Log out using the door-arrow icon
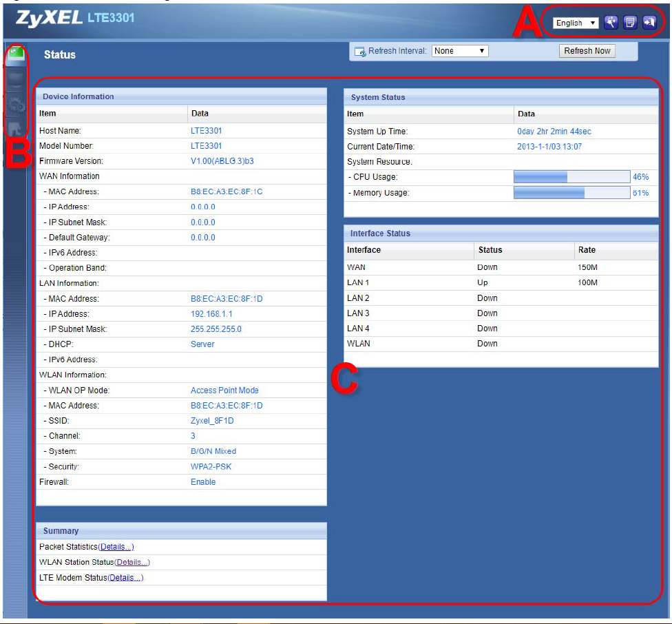This screenshot has width=672, height=624. coord(649,22)
